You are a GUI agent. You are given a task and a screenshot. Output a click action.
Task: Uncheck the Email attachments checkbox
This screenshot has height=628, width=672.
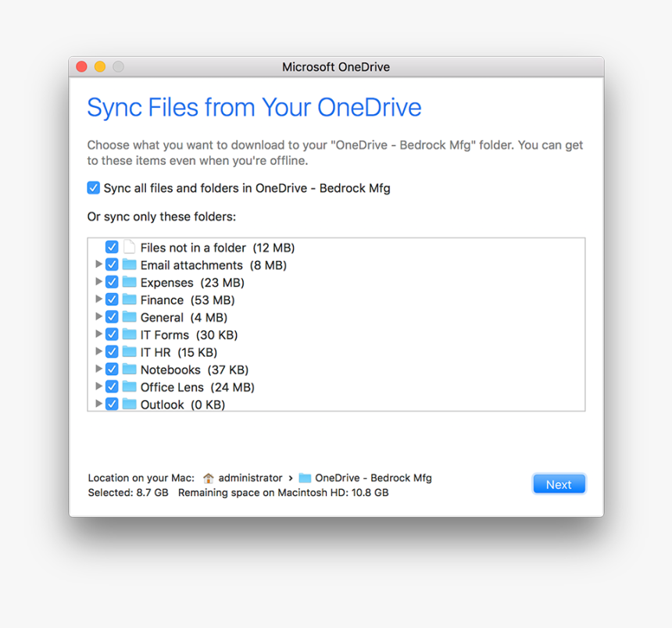click(112, 265)
